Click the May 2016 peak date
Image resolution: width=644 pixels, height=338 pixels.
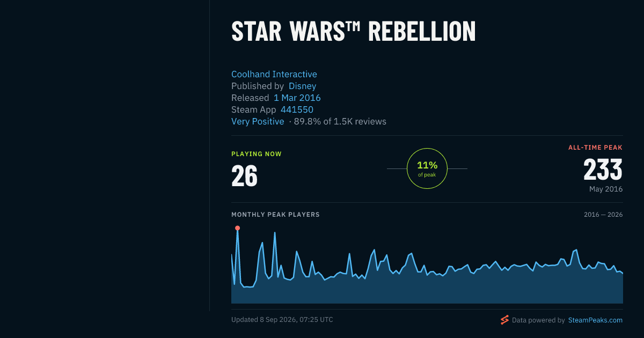(x=606, y=189)
